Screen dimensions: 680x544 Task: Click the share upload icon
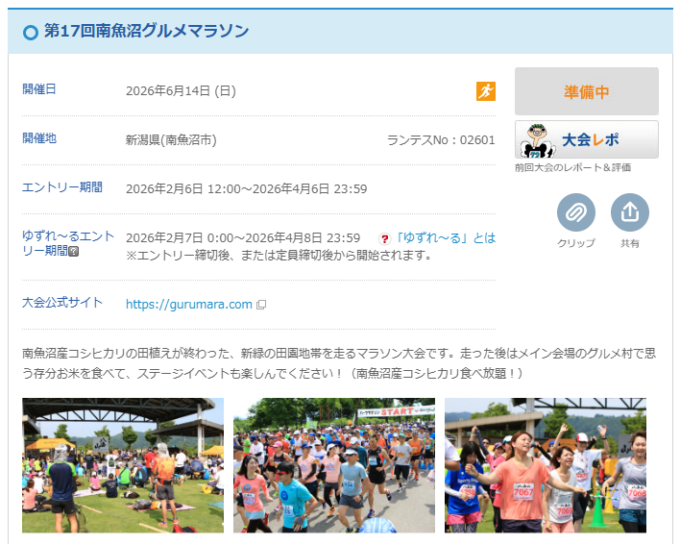[630, 212]
